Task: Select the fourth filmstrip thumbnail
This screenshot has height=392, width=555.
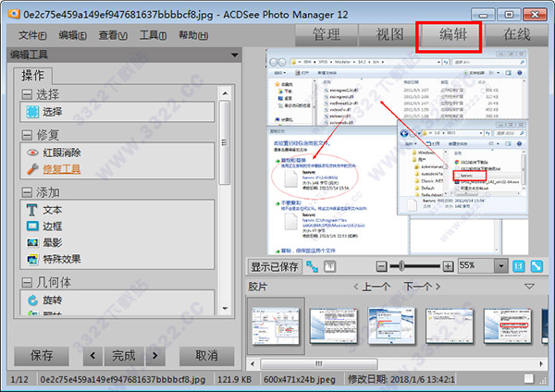Action: point(450,325)
